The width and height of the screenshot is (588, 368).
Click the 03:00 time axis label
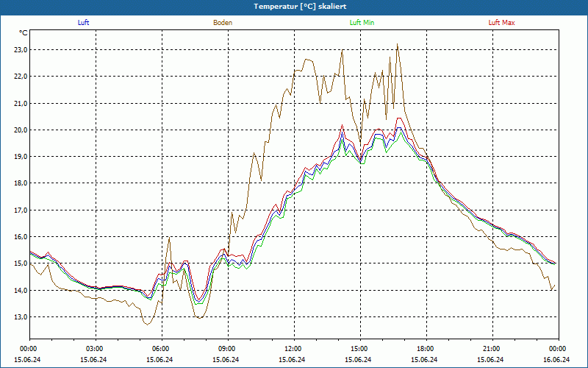tap(96, 348)
